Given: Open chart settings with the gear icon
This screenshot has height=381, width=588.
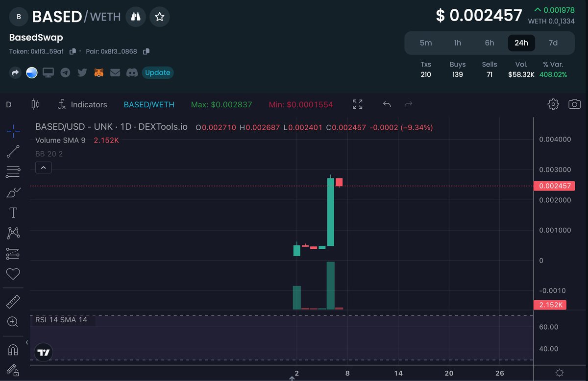Looking at the screenshot, I should [x=553, y=104].
